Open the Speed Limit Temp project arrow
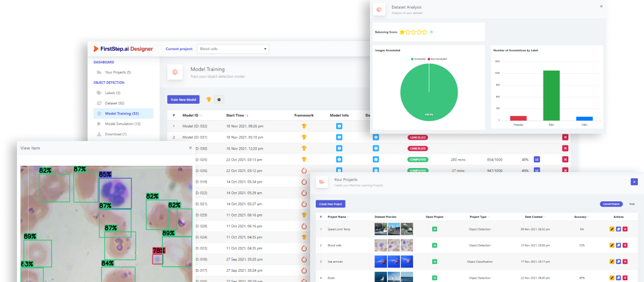644x282 pixels. [x=434, y=229]
